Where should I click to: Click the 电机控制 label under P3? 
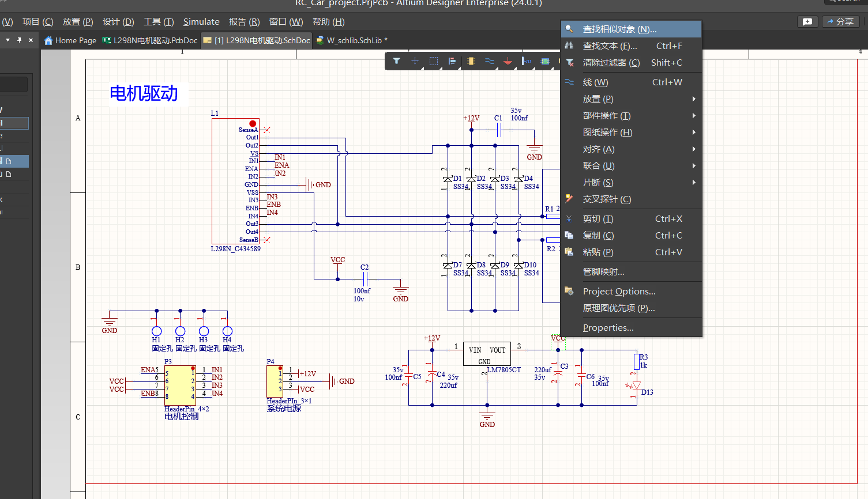pyautogui.click(x=181, y=417)
